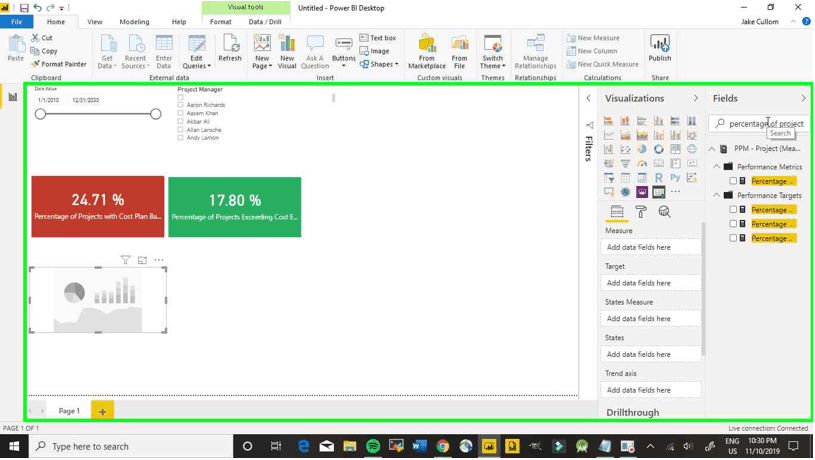Choose the Donut chart visualization

pyautogui.click(x=659, y=149)
